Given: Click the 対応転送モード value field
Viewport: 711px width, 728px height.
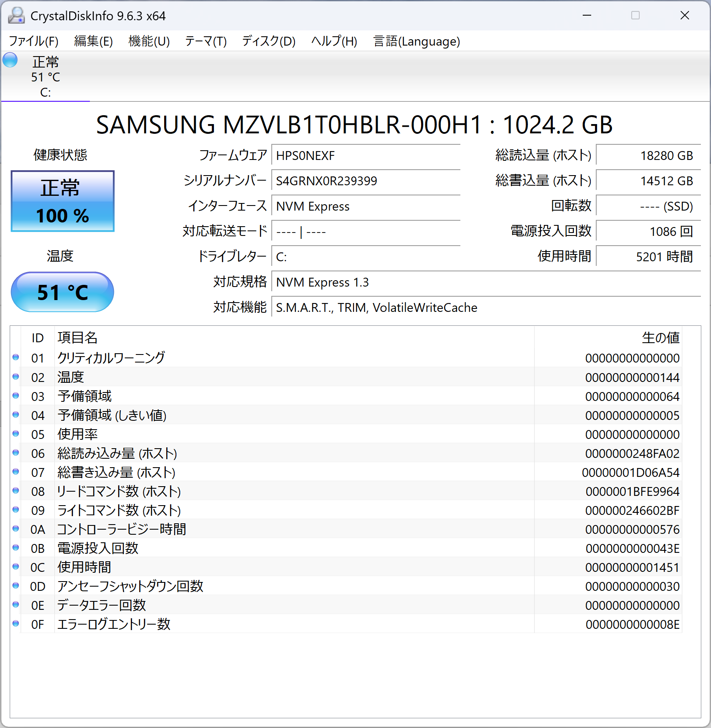Looking at the screenshot, I should click(366, 231).
